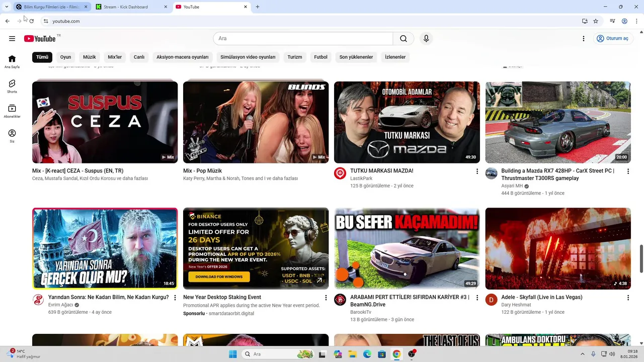
Task: Open the TUTKU MARKASI MAZDA thumbnail
Action: pos(407,122)
